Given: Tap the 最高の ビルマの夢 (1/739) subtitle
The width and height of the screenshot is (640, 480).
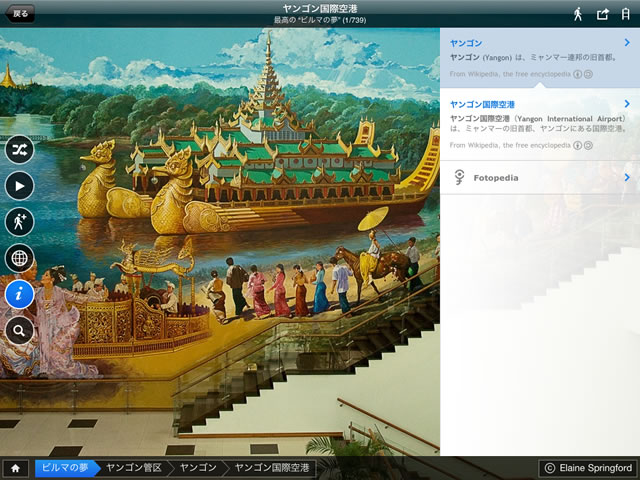Looking at the screenshot, I should 320,20.
